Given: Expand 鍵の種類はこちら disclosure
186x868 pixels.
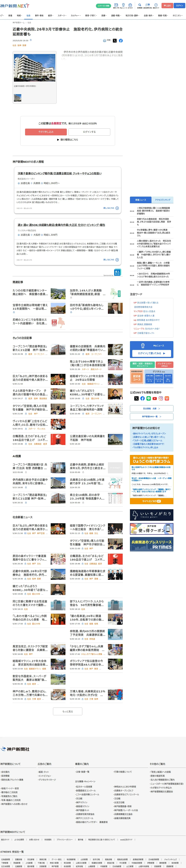Looking at the screenshot, I should (68, 139).
